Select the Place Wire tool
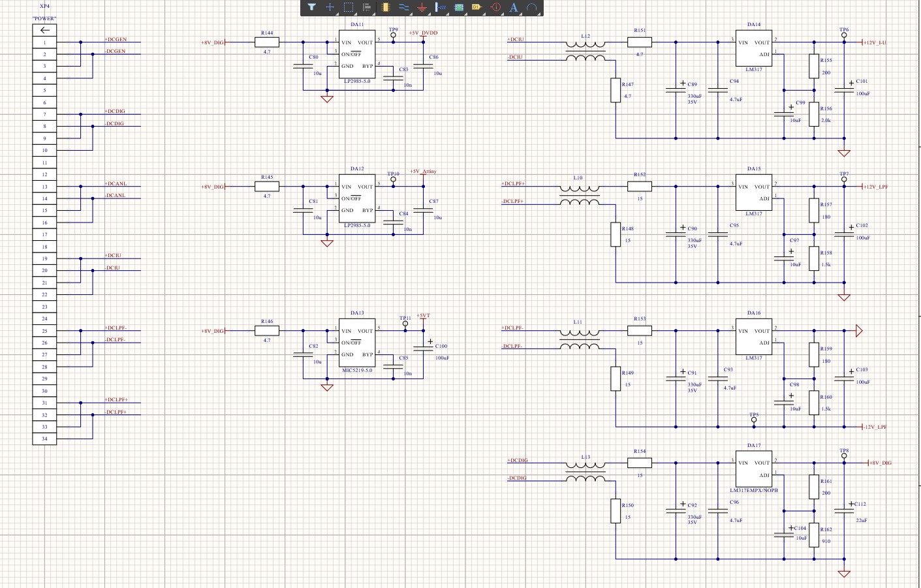This screenshot has height=588, width=921. coord(404,7)
